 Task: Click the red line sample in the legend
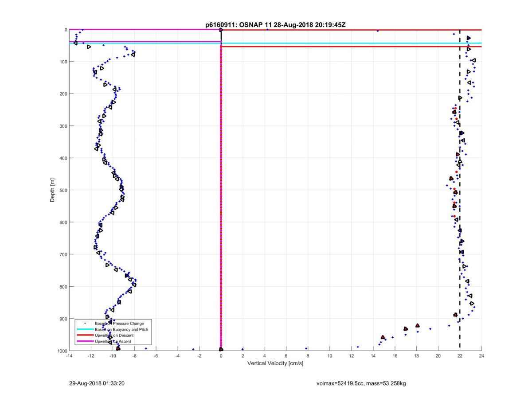pos(85,335)
